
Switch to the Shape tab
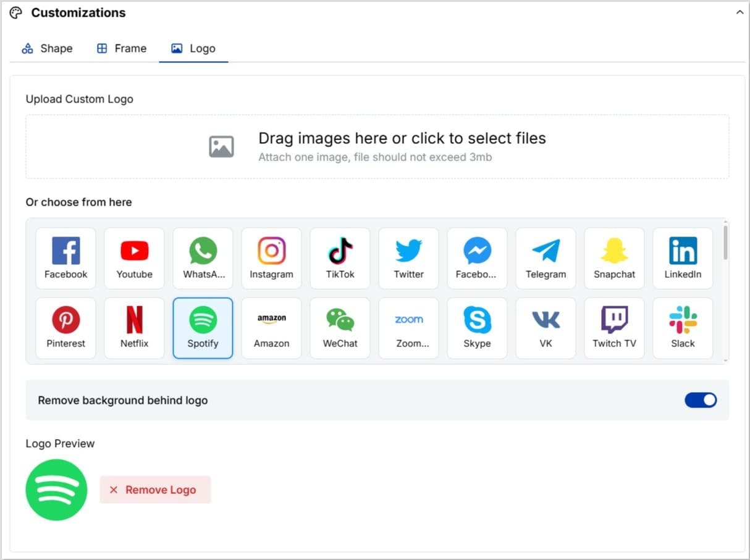(x=47, y=48)
